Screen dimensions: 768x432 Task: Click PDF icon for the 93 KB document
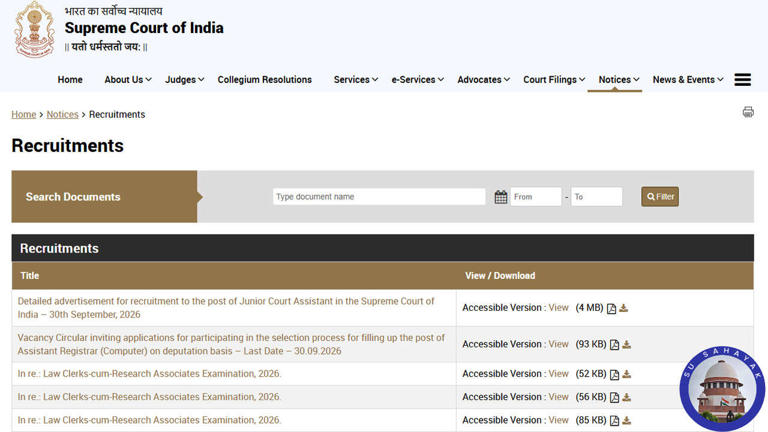point(614,345)
